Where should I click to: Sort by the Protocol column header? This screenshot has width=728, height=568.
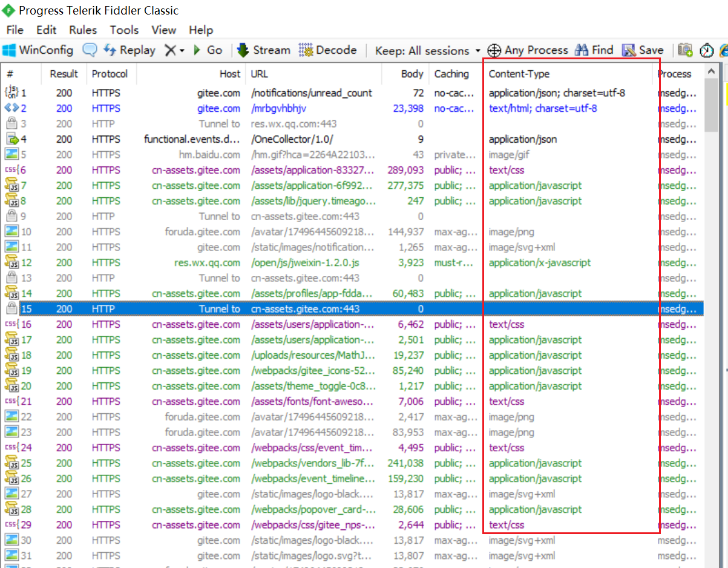[111, 74]
